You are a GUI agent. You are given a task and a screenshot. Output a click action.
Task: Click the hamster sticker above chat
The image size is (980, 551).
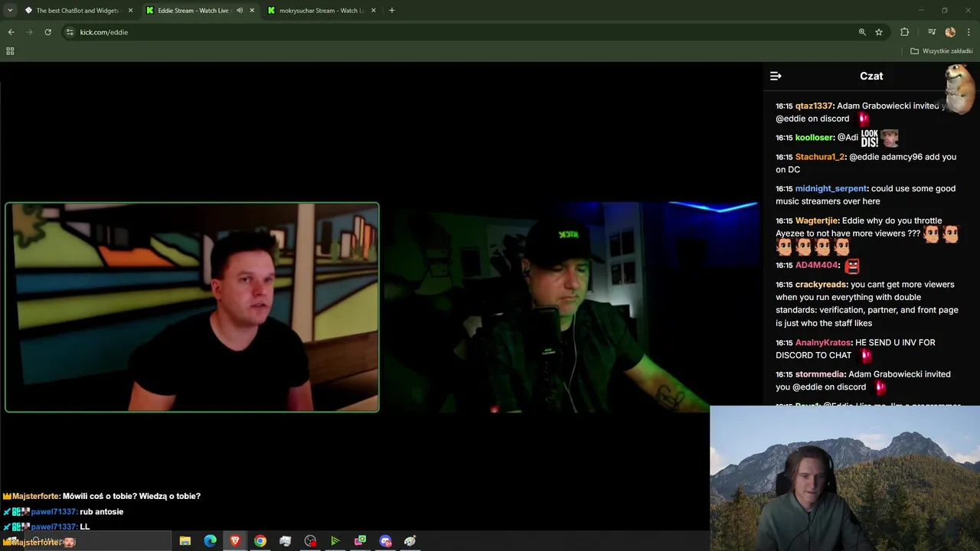click(959, 88)
